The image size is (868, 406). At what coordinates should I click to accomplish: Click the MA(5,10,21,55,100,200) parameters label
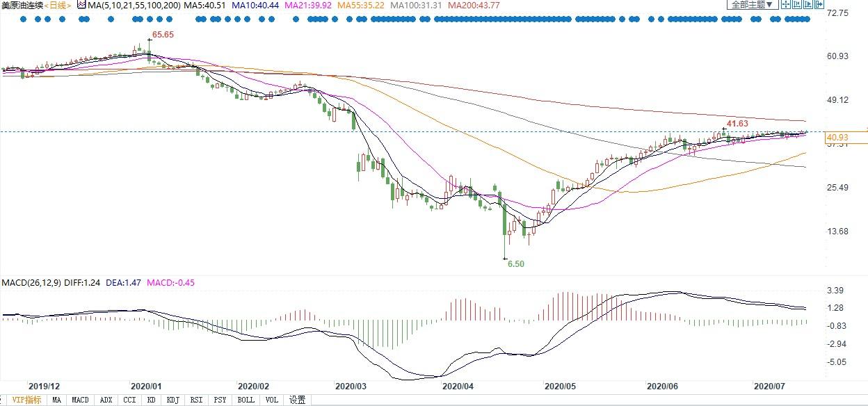tap(134, 5)
